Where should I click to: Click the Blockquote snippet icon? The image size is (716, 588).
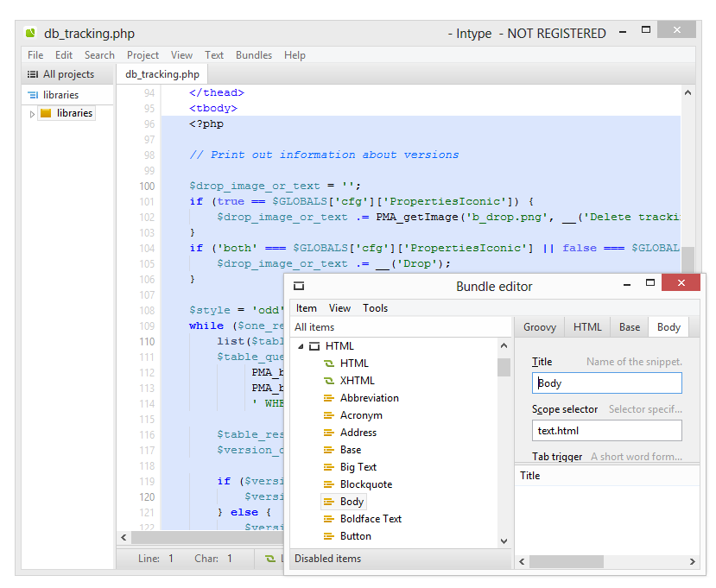tap(328, 484)
